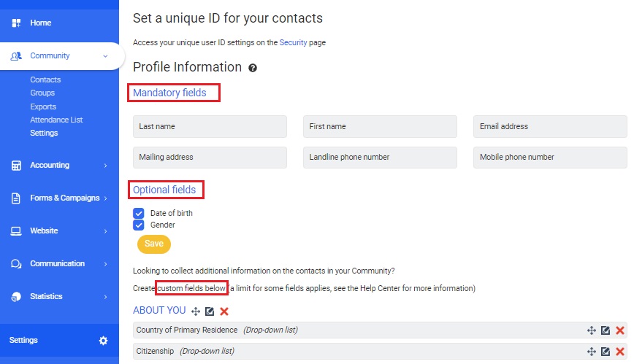Image resolution: width=634 pixels, height=364 pixels.
Task: Click the move icon on the Citizenship row
Action: click(592, 352)
